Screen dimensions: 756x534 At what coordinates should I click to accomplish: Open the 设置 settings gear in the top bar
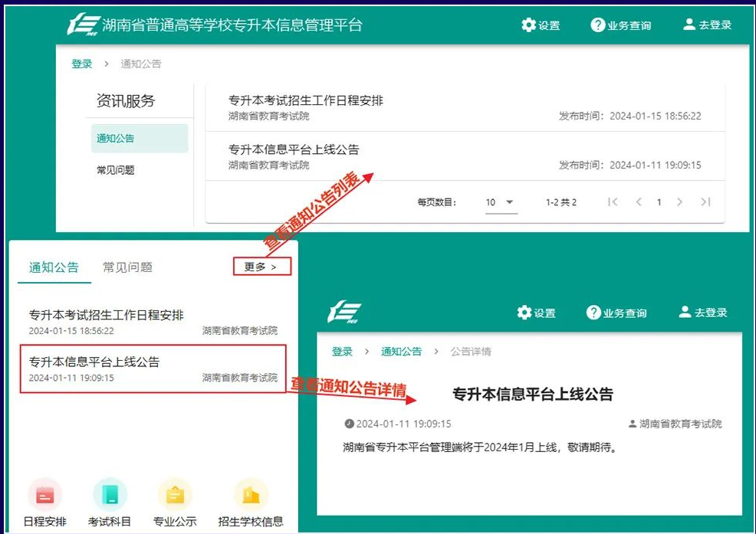point(529,25)
